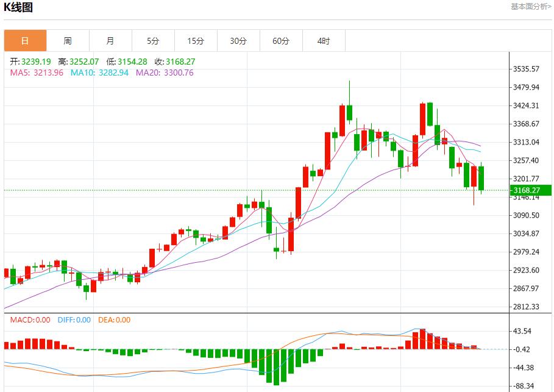Image resolution: width=554 pixels, height=392 pixels.
Task: Click the MACD value label
Action: pyautogui.click(x=30, y=319)
